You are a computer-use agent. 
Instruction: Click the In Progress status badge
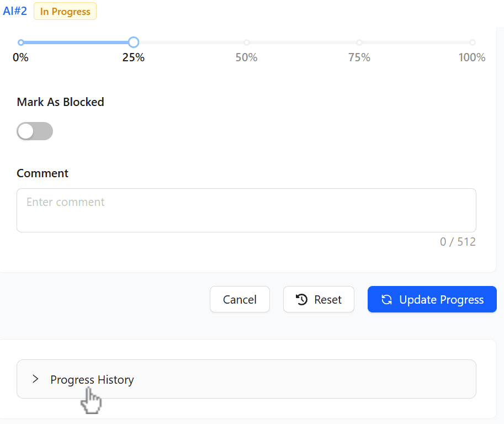coord(65,11)
